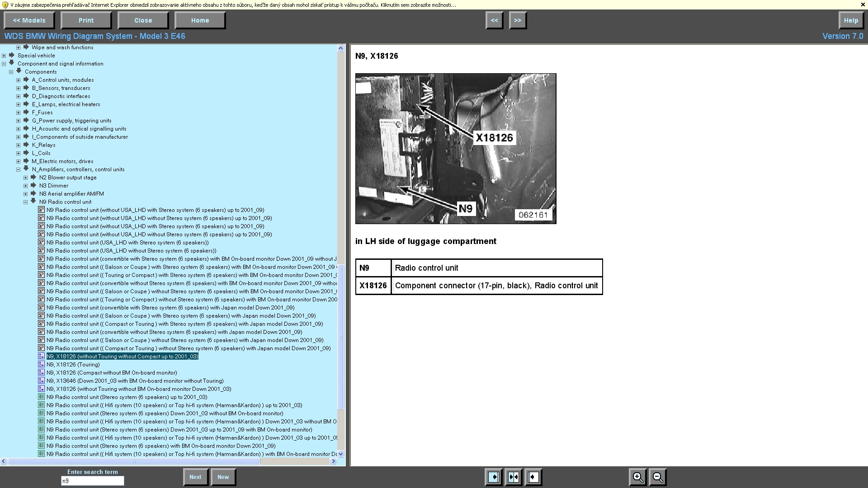Image resolution: width=868 pixels, height=488 pixels.
Task: Click the search term input field
Action: point(92,481)
